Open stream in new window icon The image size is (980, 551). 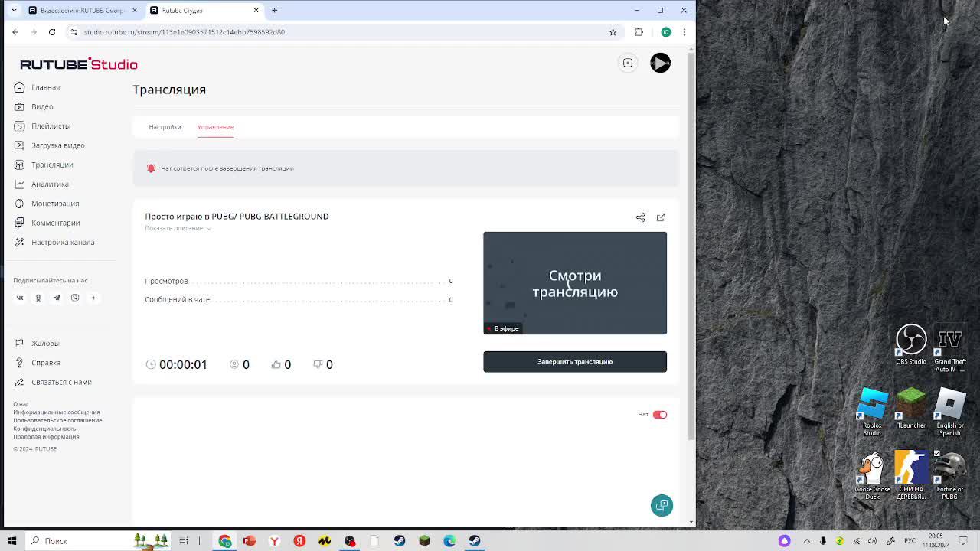tap(661, 217)
